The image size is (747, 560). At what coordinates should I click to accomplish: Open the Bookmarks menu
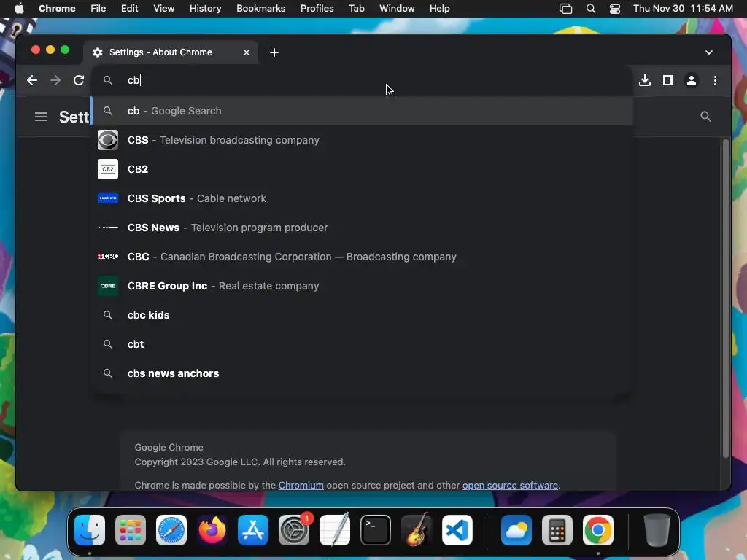pos(260,8)
